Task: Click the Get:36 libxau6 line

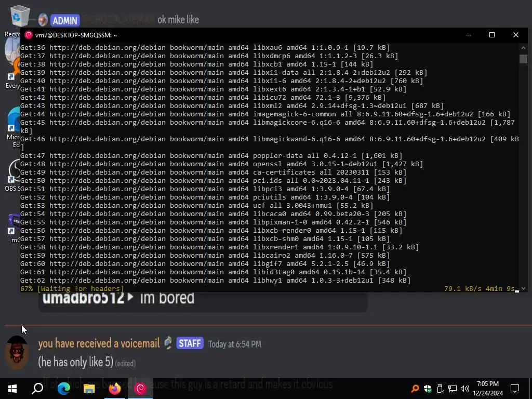Action: pyautogui.click(x=205, y=47)
